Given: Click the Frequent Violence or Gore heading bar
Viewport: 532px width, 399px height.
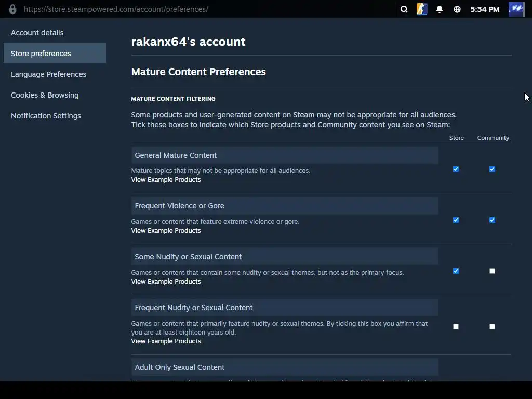Looking at the screenshot, I should [x=285, y=206].
